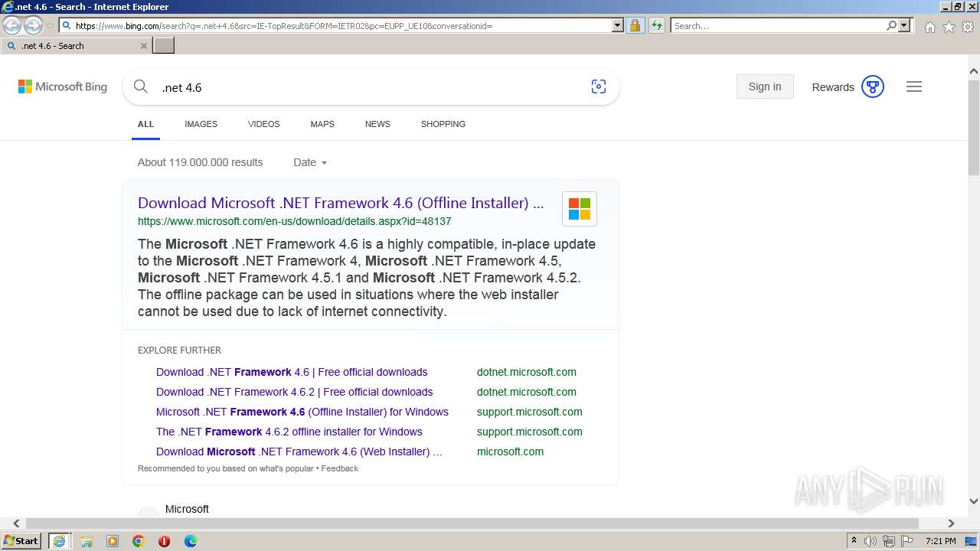Viewport: 980px width, 551px height.
Task: Switch to the IMAGES tab
Action: pos(201,124)
